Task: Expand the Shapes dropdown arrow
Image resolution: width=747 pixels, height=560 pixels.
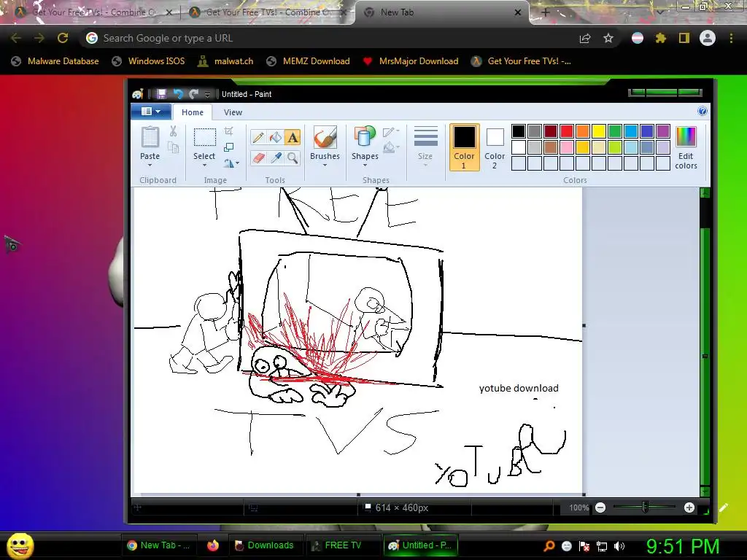Action: pos(365,166)
